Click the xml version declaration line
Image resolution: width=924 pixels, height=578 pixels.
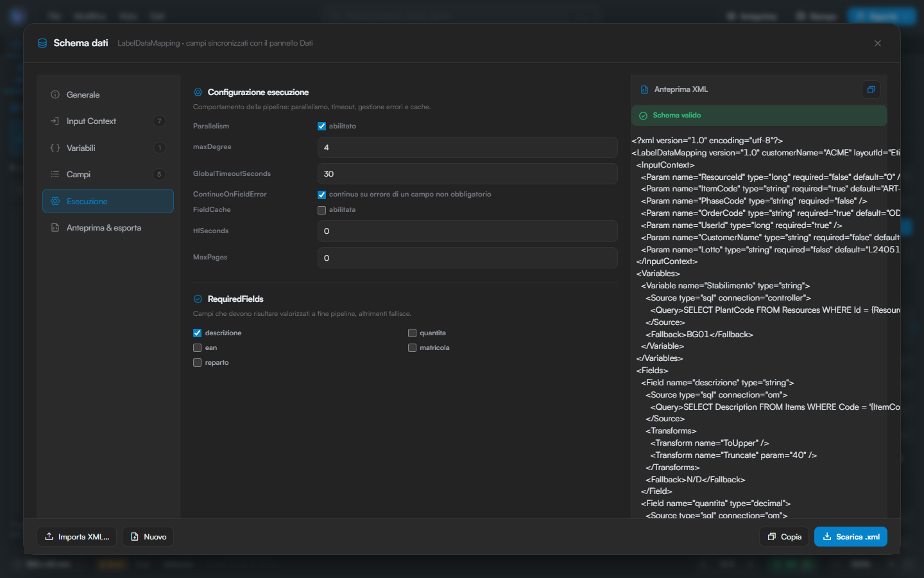click(707, 141)
